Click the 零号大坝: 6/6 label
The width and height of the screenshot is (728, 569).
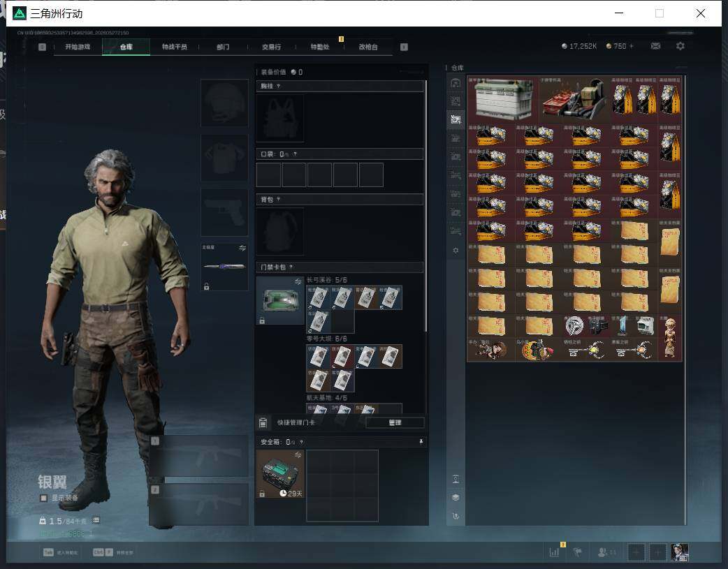pos(327,339)
